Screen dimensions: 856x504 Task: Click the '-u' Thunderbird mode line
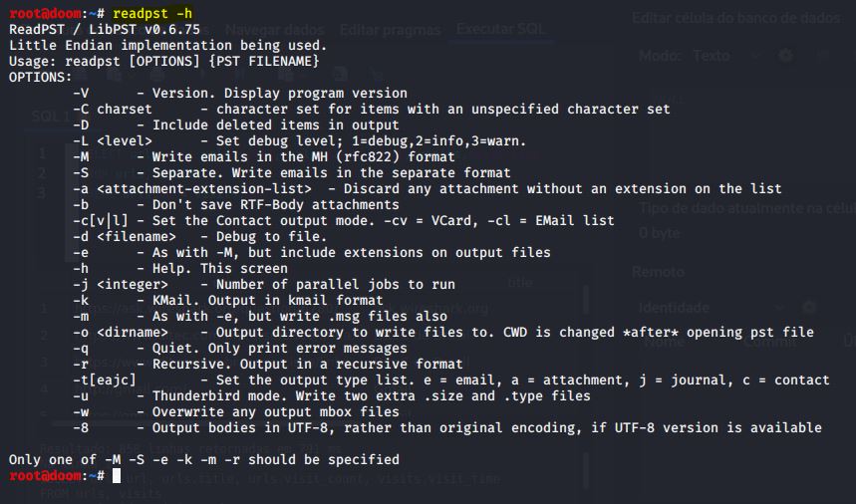[x=331, y=395]
